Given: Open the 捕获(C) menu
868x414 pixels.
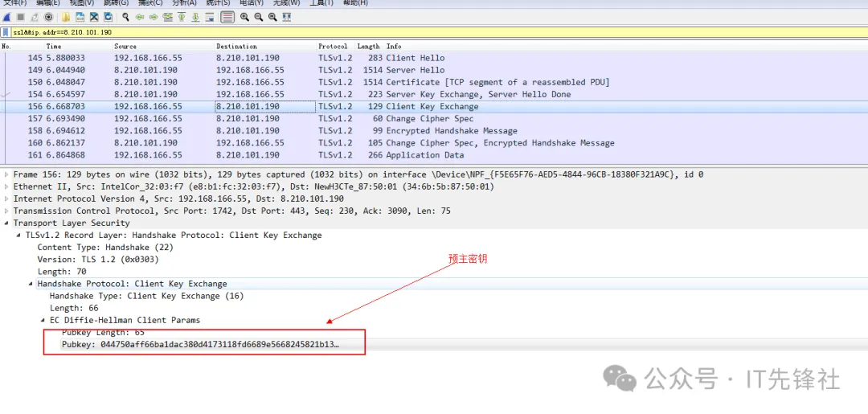Looking at the screenshot, I should tap(150, 2).
